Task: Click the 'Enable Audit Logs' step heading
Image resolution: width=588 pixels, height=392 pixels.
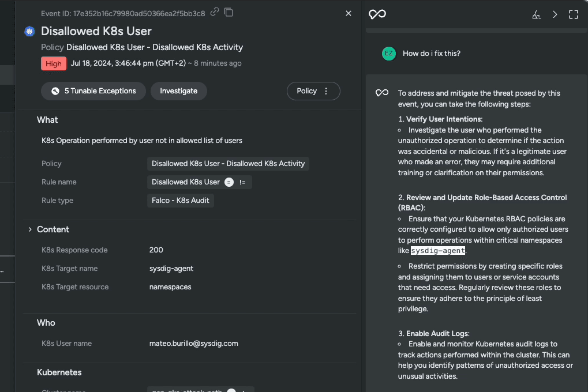Action: (437, 334)
